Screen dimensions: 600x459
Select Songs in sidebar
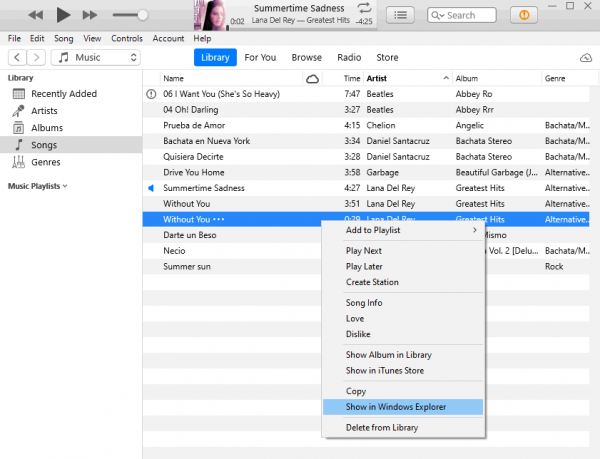(71, 145)
